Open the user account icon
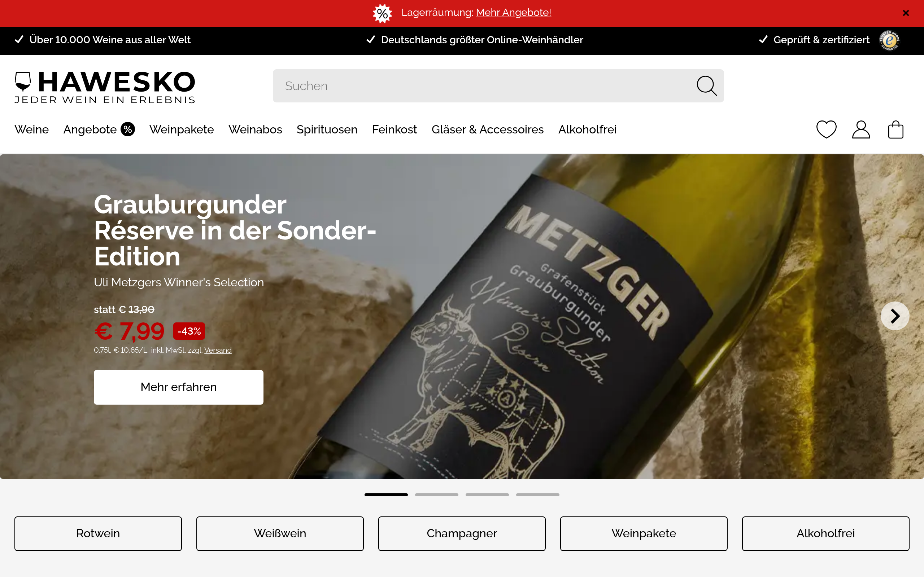The image size is (924, 577). [x=861, y=129]
